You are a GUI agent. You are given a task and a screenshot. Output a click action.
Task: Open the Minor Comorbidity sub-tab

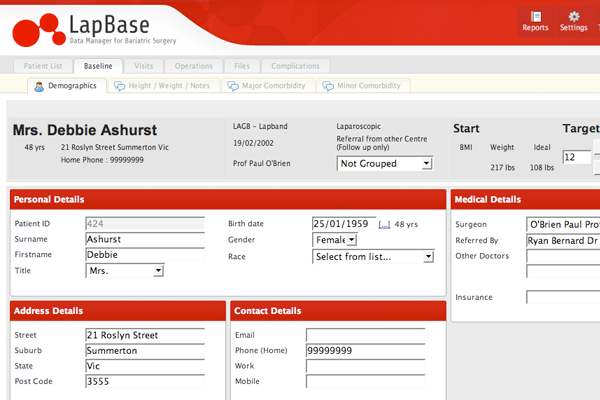(x=359, y=86)
